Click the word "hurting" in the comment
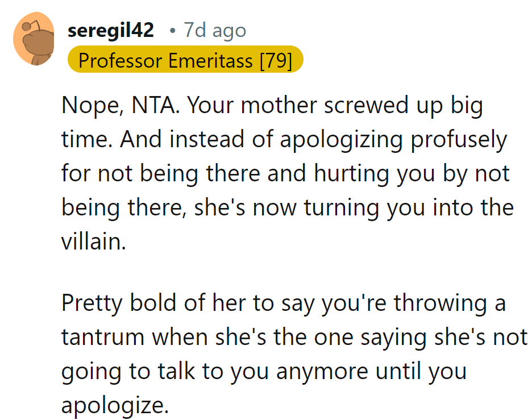Viewport: 532px width, 420px height. tap(347, 174)
